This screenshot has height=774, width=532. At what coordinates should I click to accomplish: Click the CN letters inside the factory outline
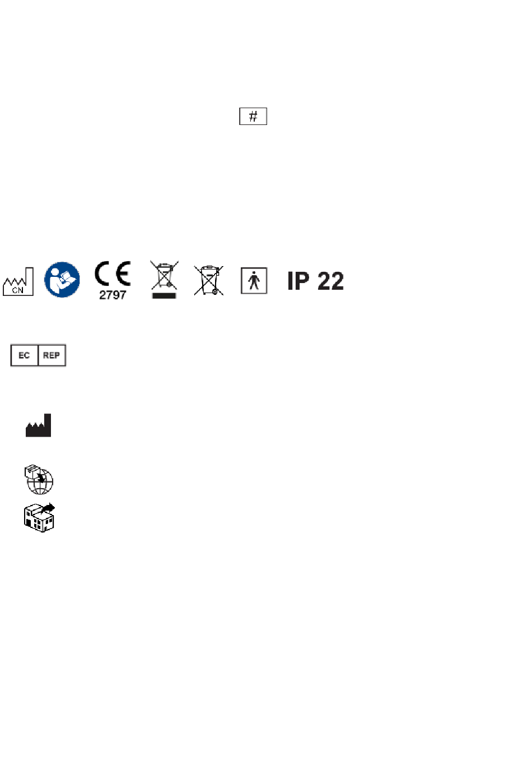click(x=17, y=290)
